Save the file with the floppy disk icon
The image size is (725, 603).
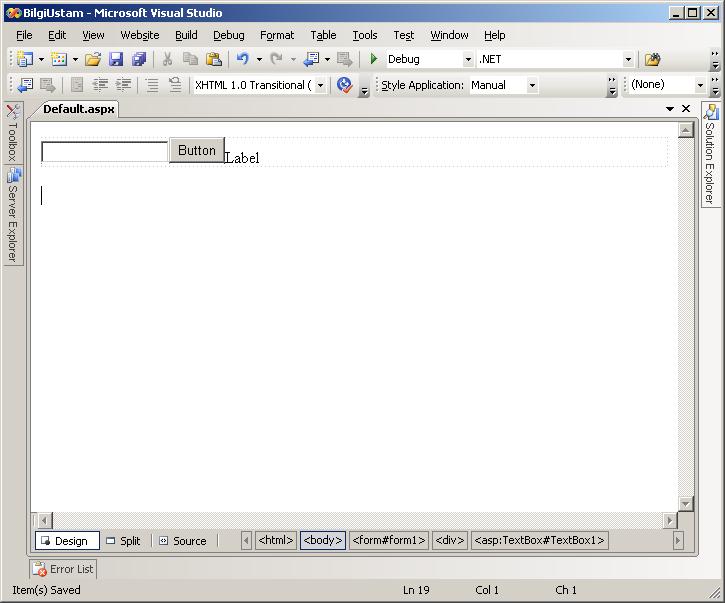pos(116,60)
